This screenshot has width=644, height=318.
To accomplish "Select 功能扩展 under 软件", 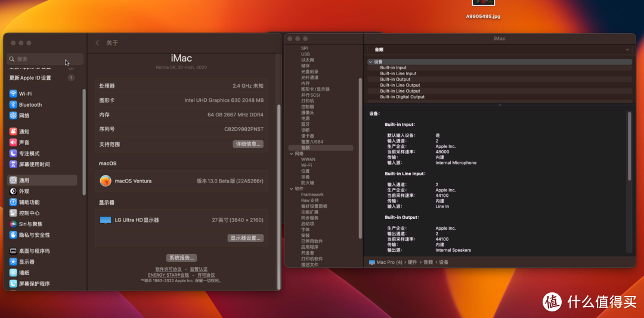I will (x=309, y=212).
